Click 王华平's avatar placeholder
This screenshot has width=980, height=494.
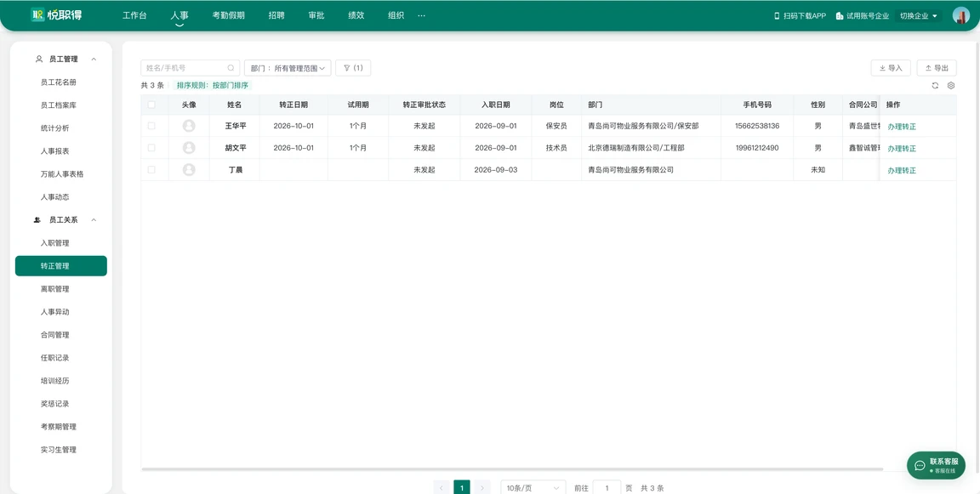tap(189, 126)
